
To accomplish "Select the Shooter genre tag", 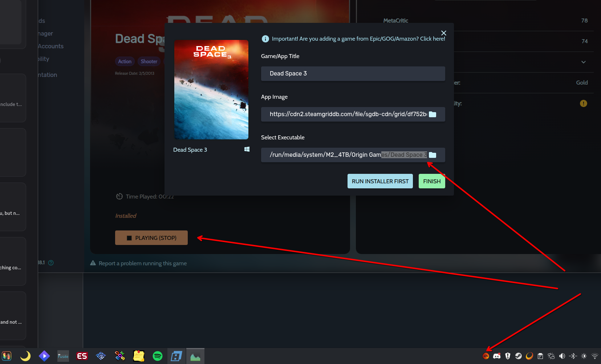I will (x=149, y=61).
